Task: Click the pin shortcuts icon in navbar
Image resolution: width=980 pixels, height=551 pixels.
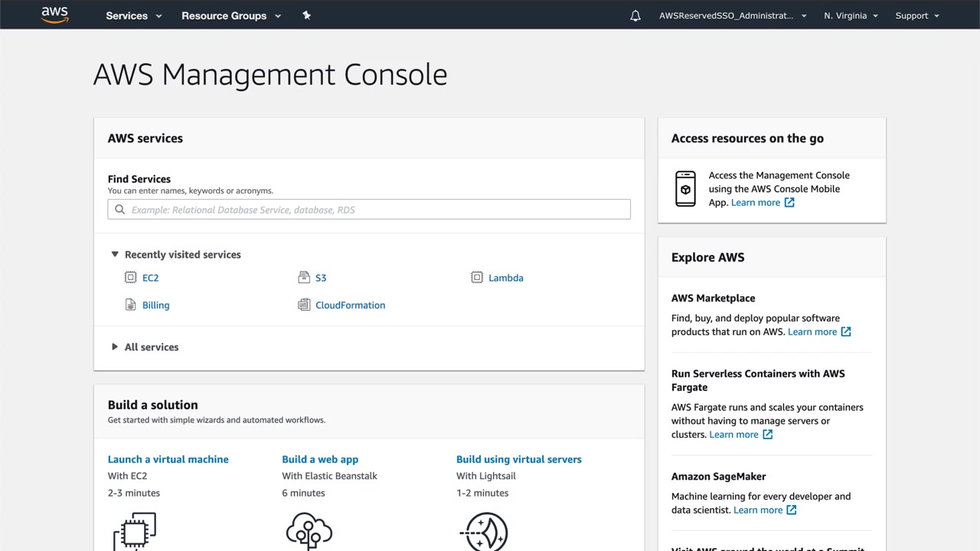Action: 306,15
